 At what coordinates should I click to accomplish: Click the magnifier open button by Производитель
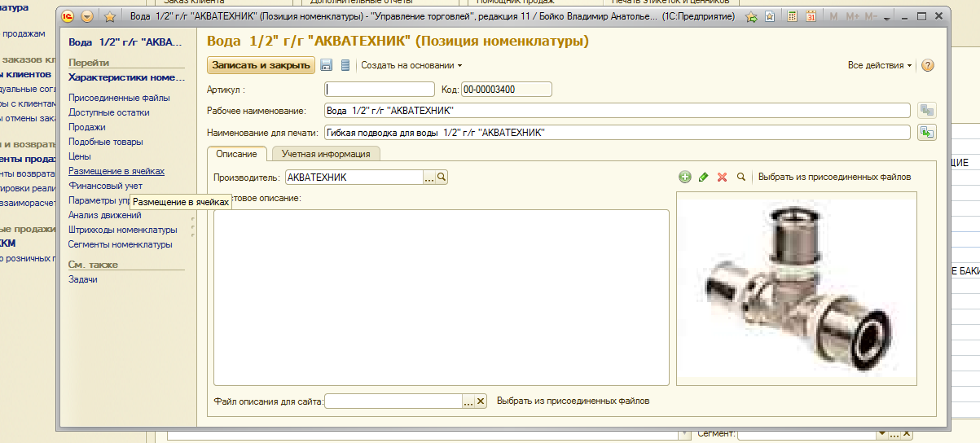coord(442,177)
